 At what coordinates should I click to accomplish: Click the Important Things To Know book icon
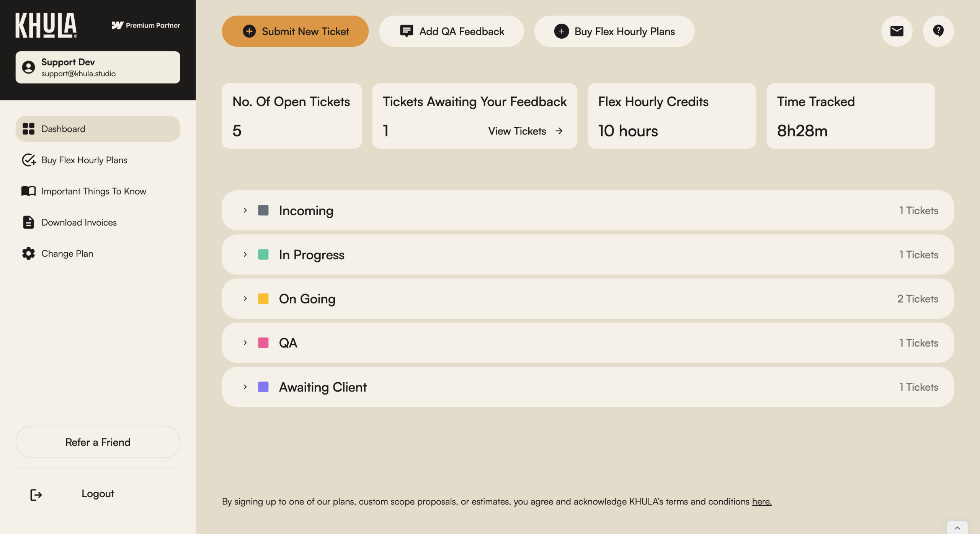pyautogui.click(x=28, y=191)
